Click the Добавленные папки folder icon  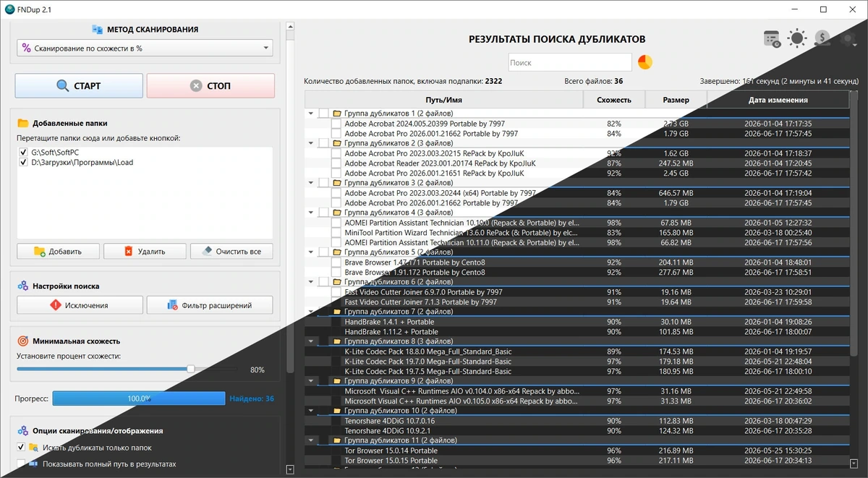22,123
